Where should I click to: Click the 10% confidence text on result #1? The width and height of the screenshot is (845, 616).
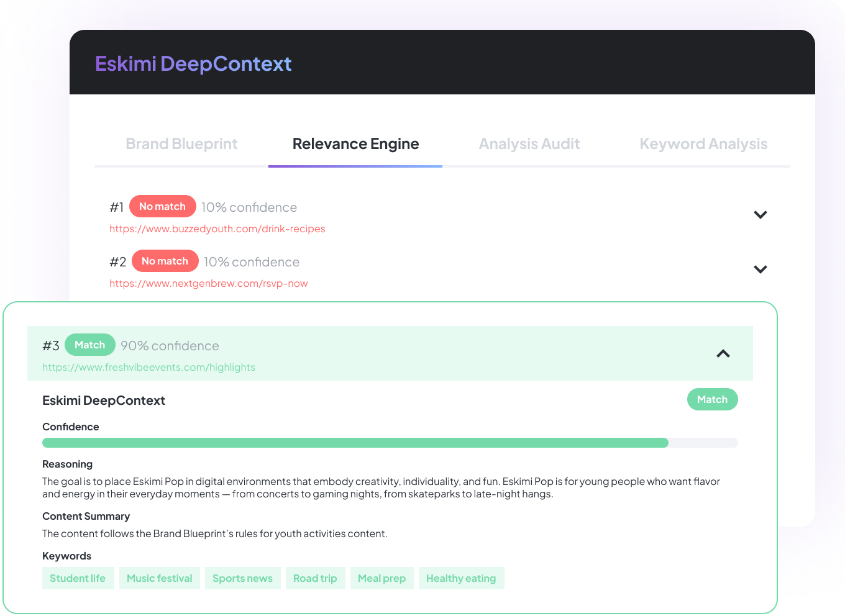pos(249,207)
